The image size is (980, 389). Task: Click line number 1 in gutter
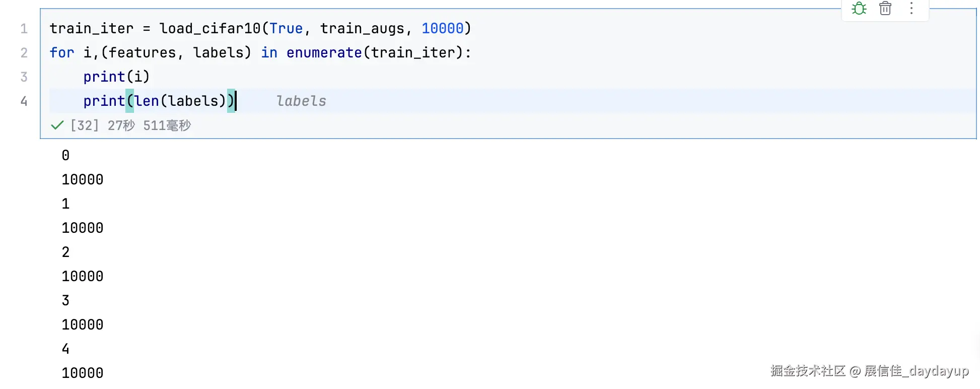[24, 29]
